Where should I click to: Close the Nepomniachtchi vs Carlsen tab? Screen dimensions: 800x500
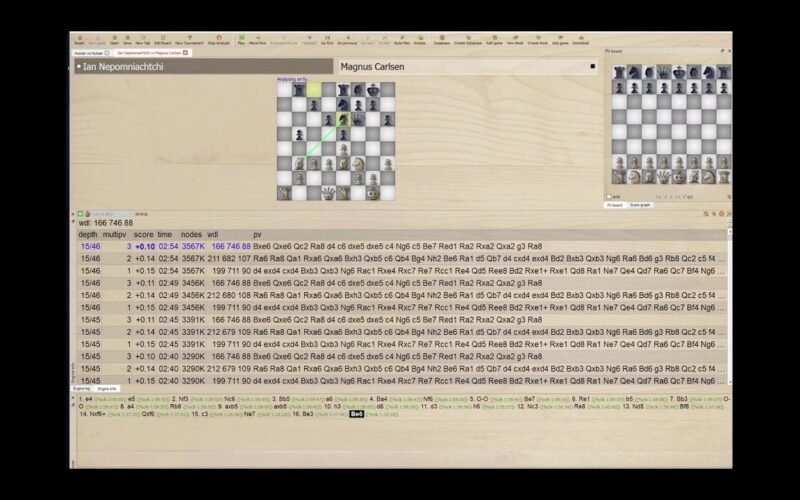185,53
